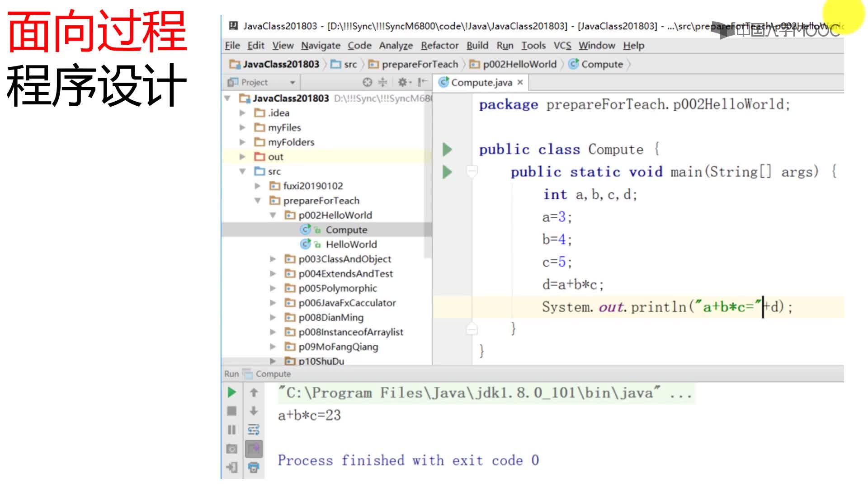Collapse the prepareForTeach package

click(258, 201)
